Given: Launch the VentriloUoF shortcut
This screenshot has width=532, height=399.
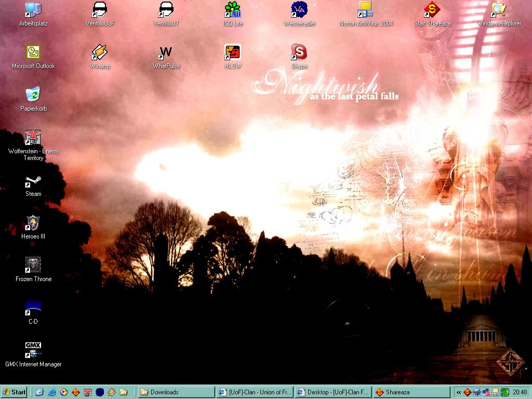Looking at the screenshot, I should [100, 14].
